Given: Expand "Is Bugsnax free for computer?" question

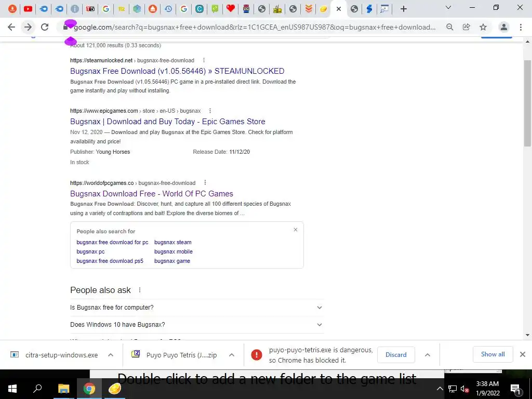Looking at the screenshot, I should [197, 308].
